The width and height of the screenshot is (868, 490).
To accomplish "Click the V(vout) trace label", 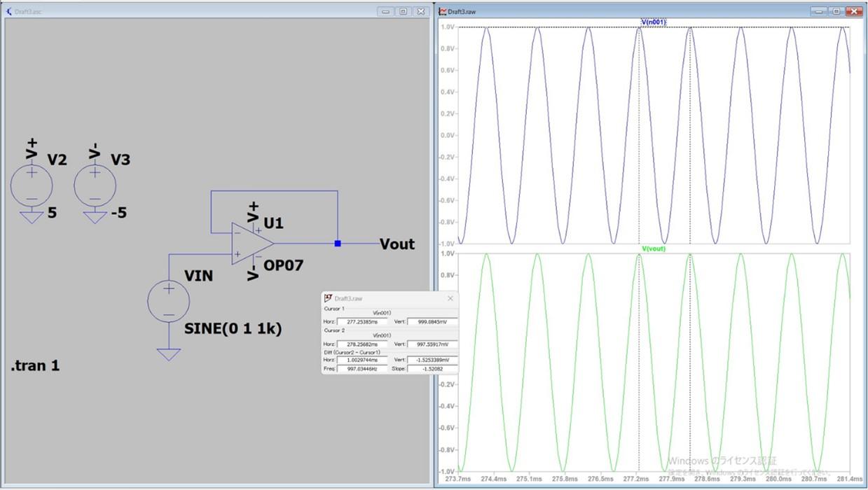I will pyautogui.click(x=653, y=248).
